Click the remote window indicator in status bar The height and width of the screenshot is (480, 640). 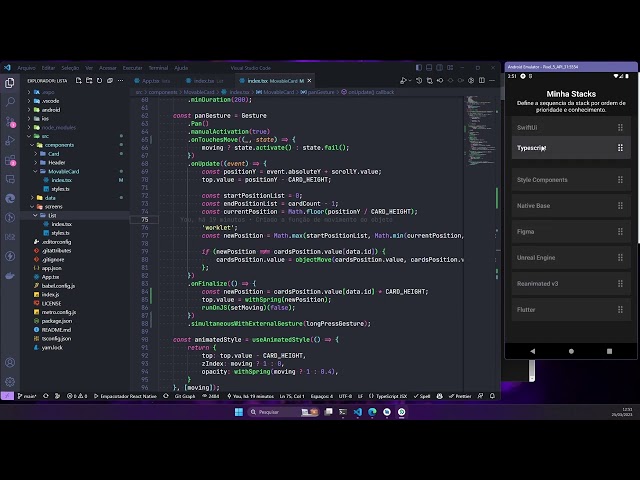pyautogui.click(x=7, y=396)
